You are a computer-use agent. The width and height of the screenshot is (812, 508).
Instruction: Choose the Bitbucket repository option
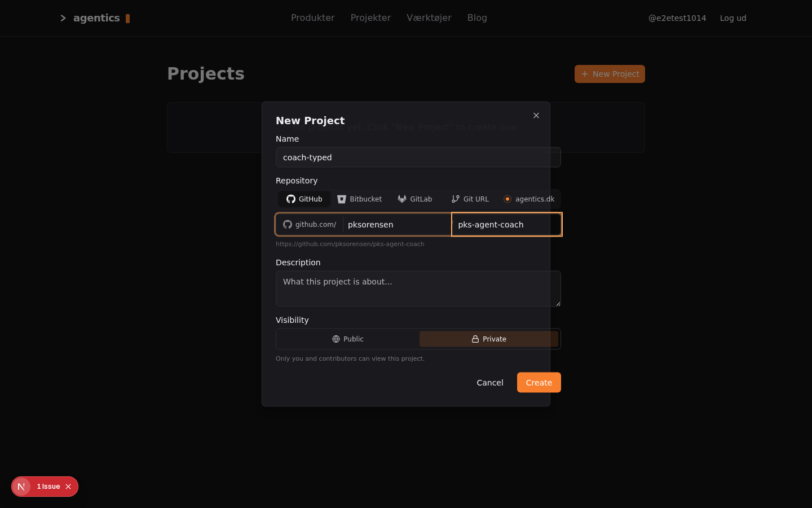tap(359, 199)
